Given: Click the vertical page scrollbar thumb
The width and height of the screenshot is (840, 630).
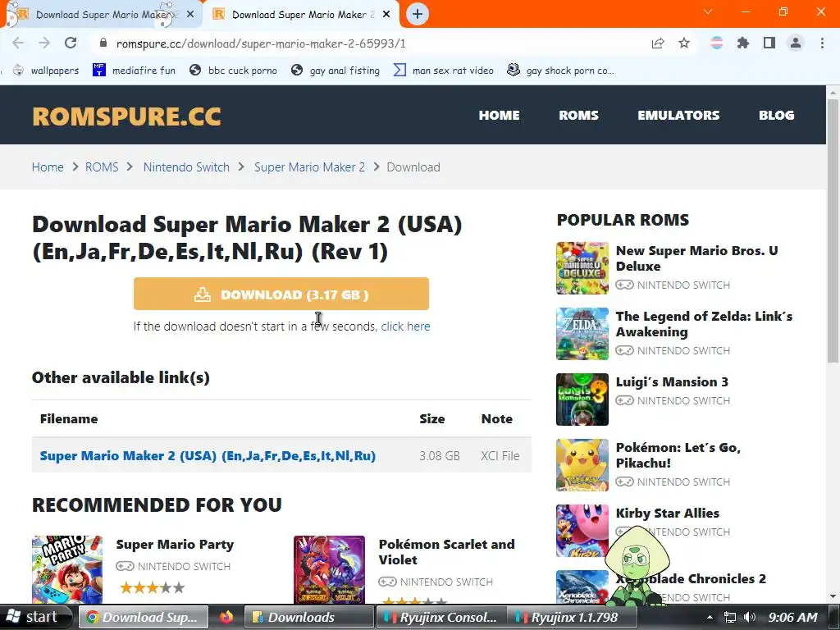Looking at the screenshot, I should tap(833, 231).
